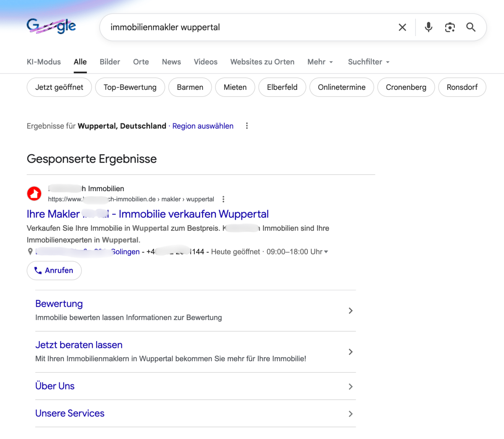
Task: Select the Ronsdorf filter chip
Action: (x=462, y=87)
